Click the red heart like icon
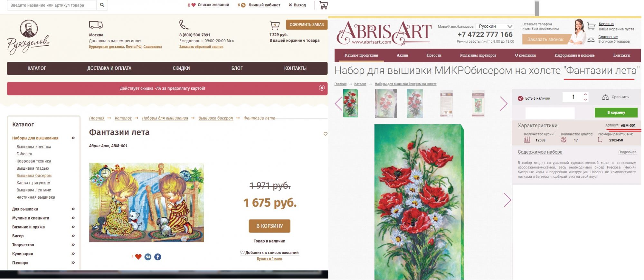The image size is (644, 280). (138, 257)
